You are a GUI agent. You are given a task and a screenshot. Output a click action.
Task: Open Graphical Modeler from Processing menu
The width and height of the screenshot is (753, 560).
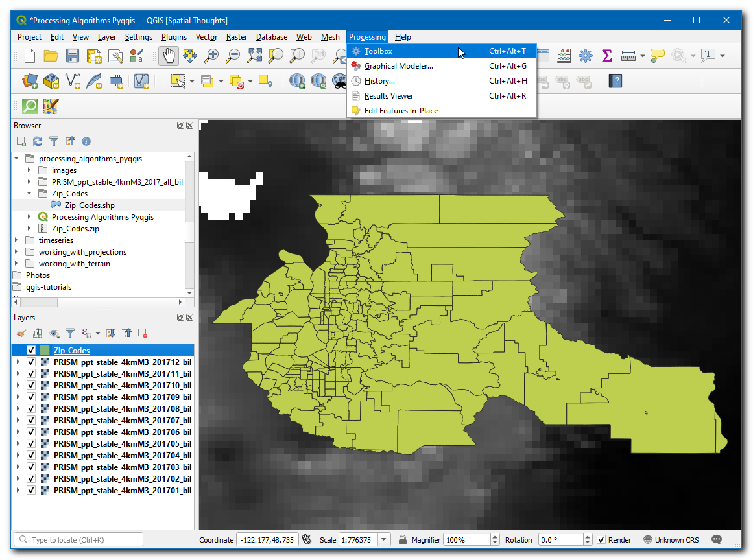[x=398, y=66]
